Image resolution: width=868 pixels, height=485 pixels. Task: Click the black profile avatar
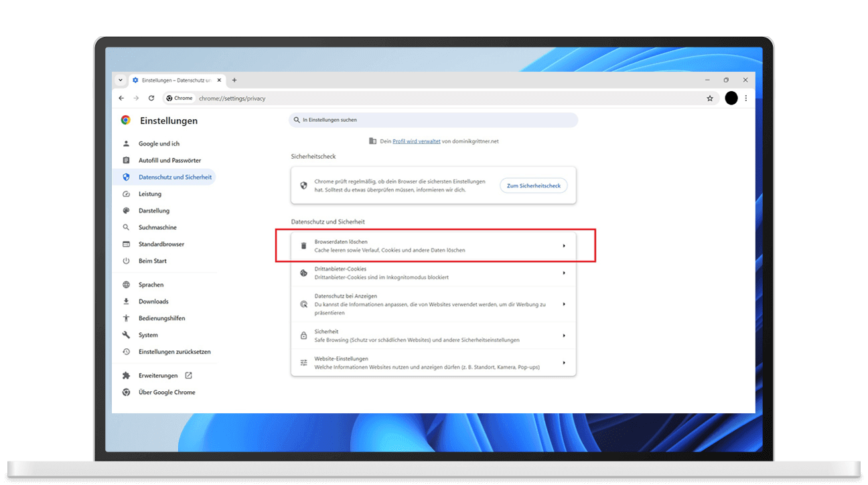(731, 98)
